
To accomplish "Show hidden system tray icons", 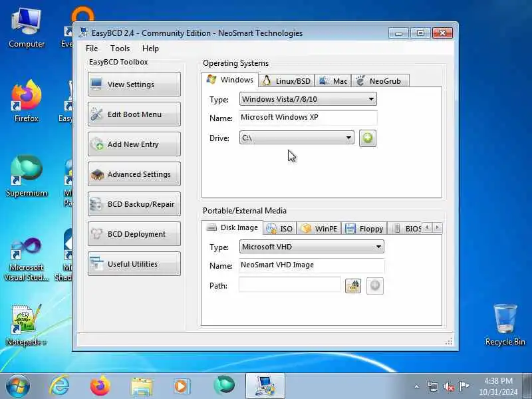I will tap(417, 386).
